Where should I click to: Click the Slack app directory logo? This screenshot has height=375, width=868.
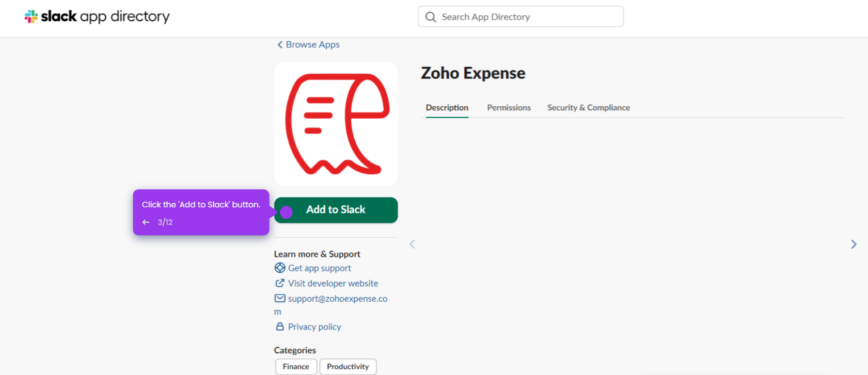pos(97,17)
